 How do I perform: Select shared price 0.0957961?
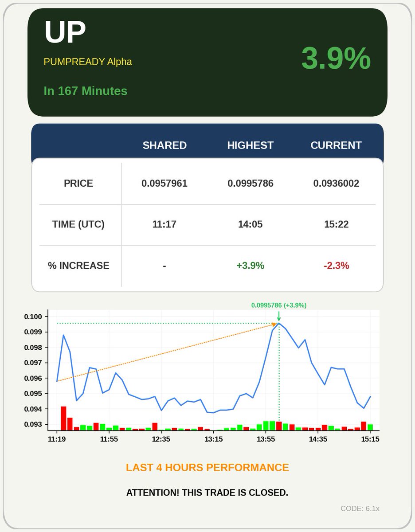(164, 184)
